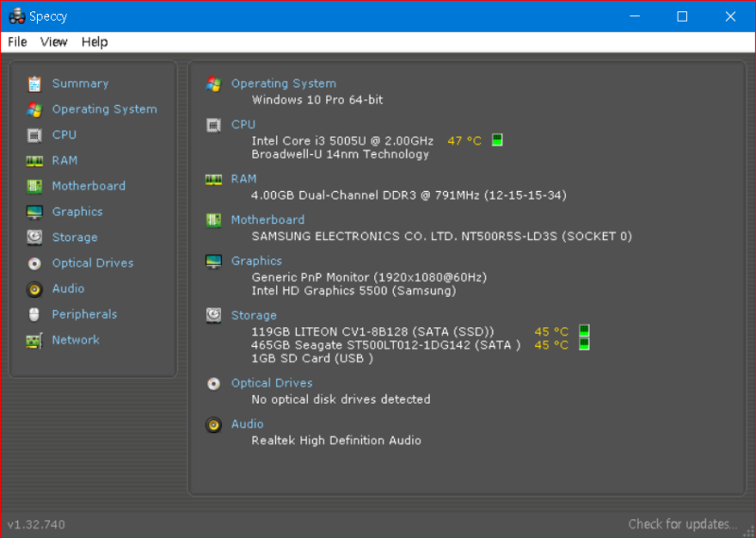This screenshot has height=538, width=756.
Task: Click green temperature indicator for LITEON SSD
Action: [584, 331]
